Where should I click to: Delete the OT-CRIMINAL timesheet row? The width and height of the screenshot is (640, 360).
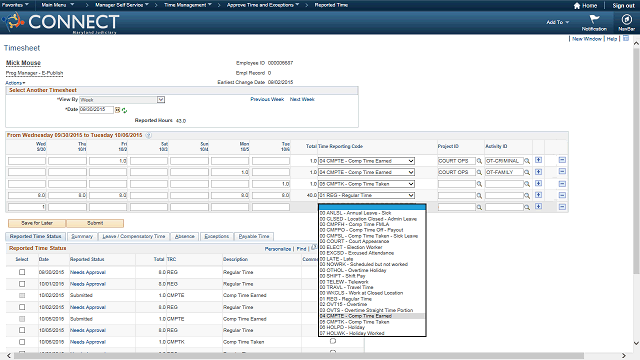562,160
